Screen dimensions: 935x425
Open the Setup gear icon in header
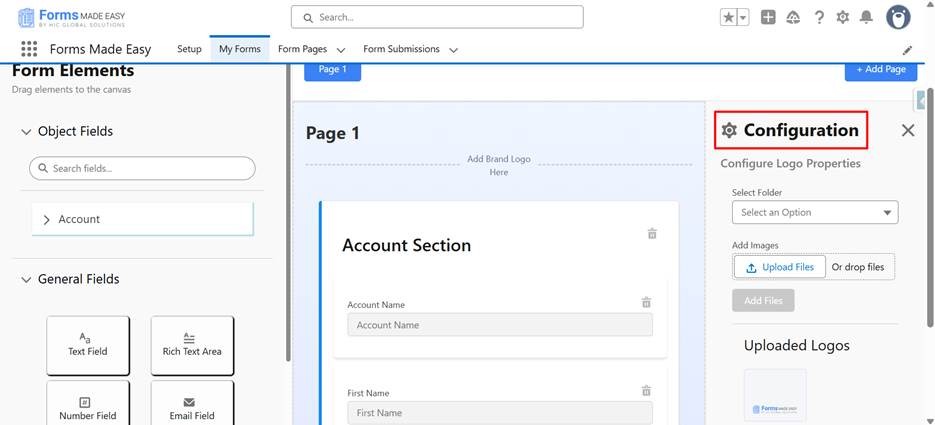coord(842,17)
